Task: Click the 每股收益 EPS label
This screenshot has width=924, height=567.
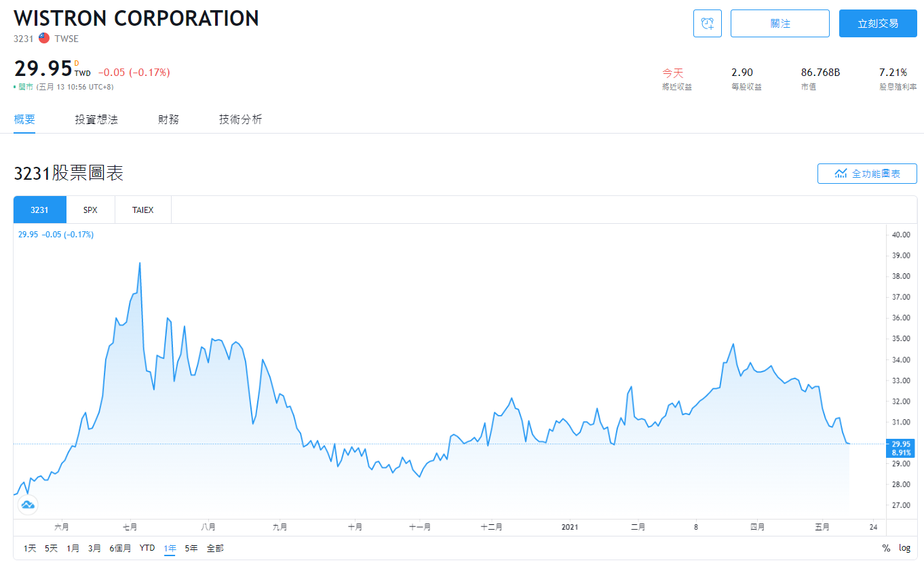Action: point(746,87)
